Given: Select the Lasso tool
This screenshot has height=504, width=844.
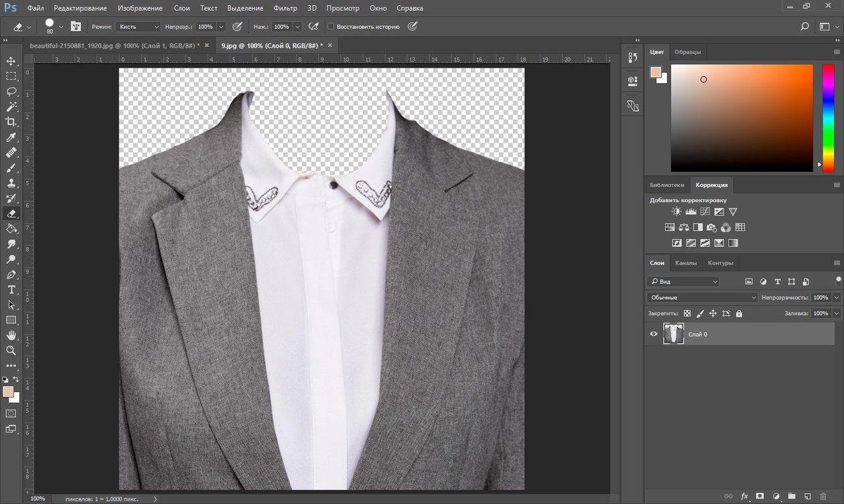Looking at the screenshot, I should coord(11,92).
